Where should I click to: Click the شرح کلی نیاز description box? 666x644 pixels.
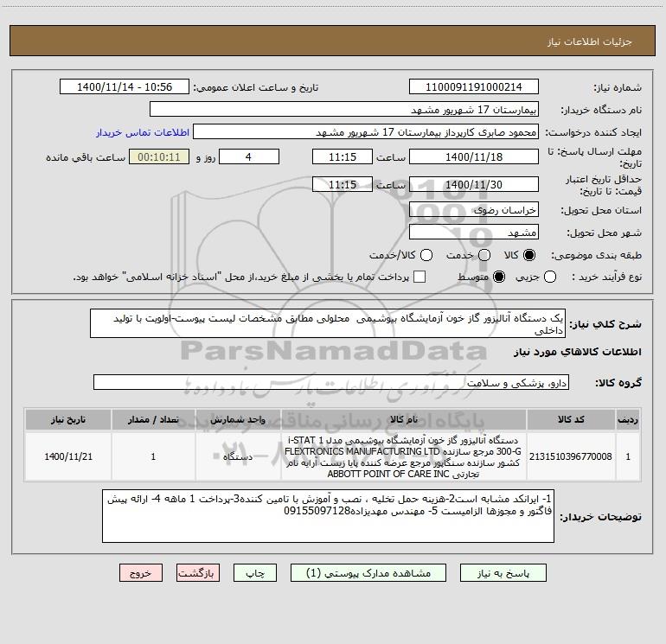point(328,323)
